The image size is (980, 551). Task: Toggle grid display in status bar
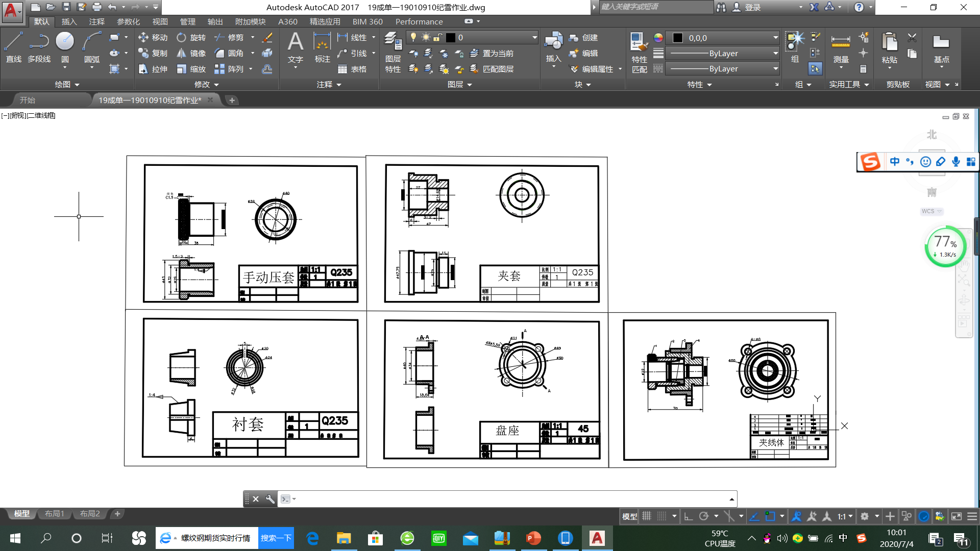(x=647, y=516)
